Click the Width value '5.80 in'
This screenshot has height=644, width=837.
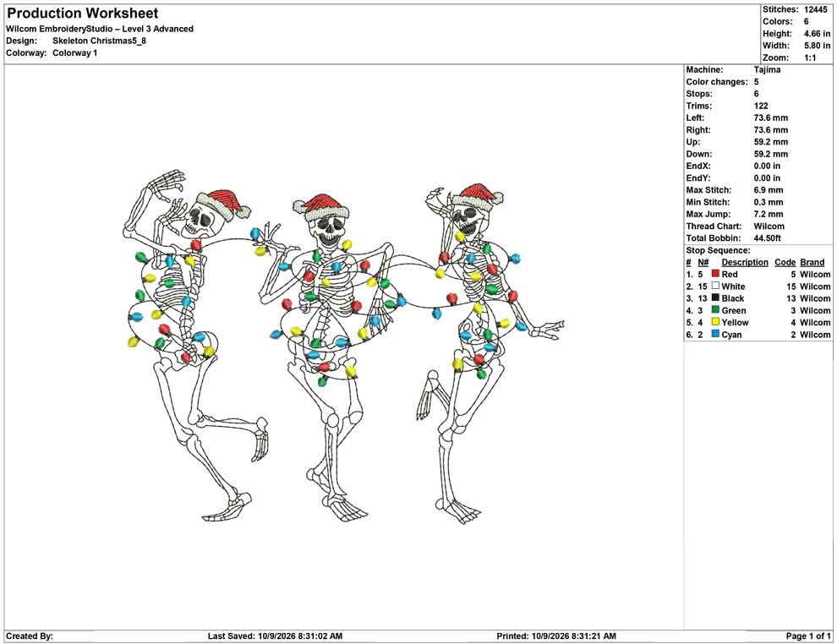coord(818,46)
